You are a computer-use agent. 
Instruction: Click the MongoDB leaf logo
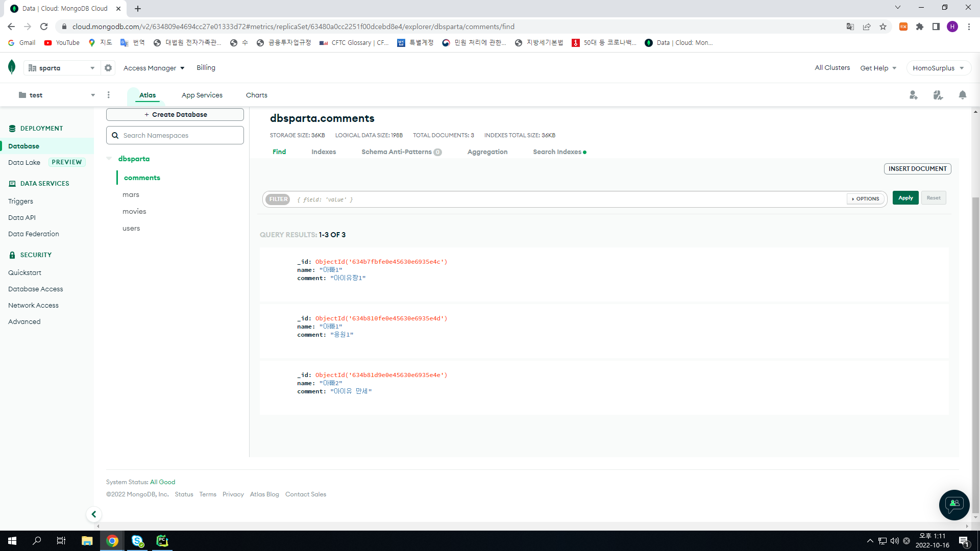coord(12,67)
